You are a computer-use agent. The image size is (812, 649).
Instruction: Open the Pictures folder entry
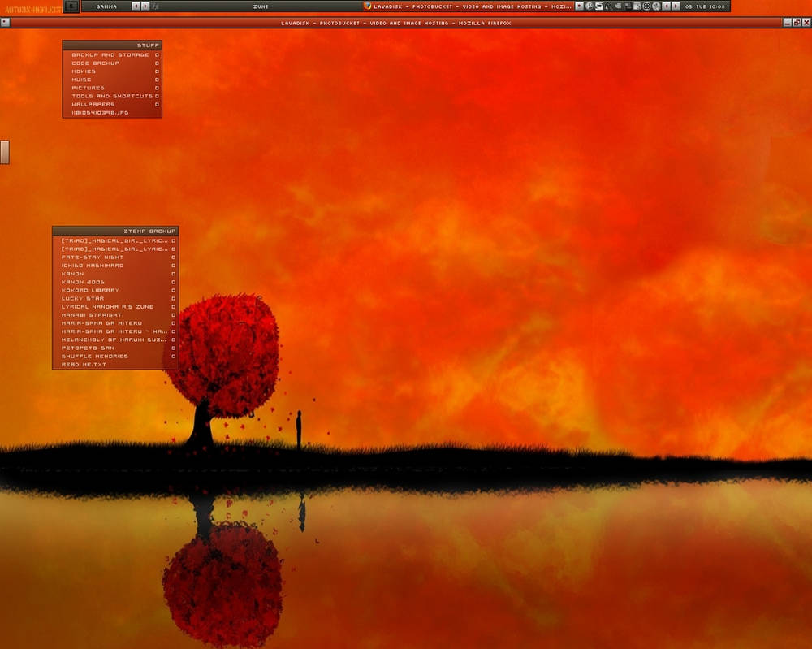112,88
